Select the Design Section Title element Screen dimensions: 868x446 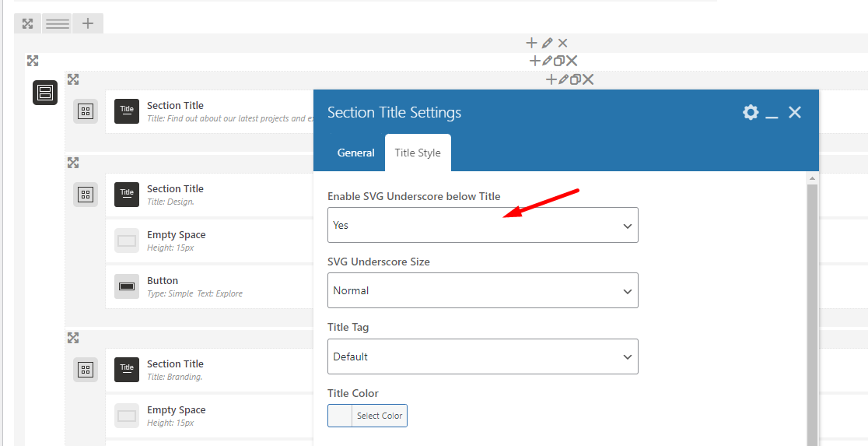tap(209, 195)
